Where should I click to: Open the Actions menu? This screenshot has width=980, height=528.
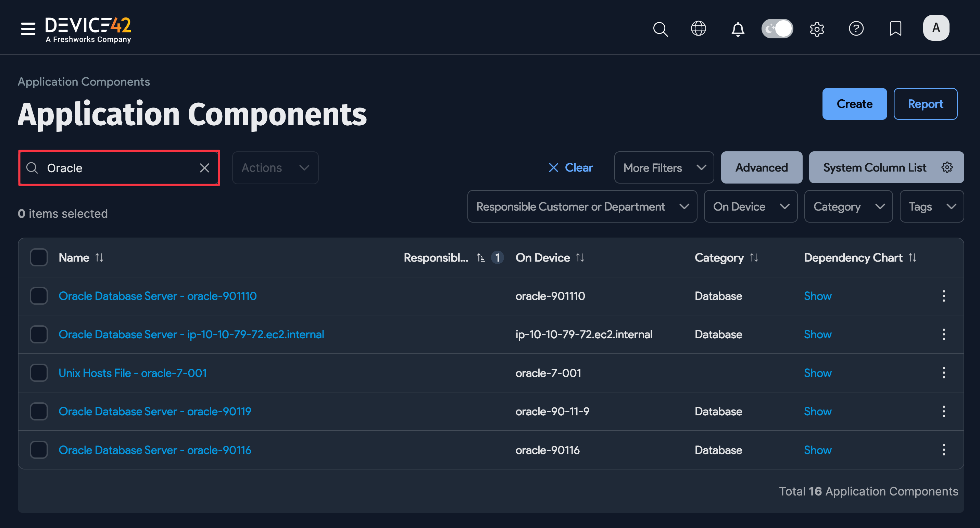coord(275,167)
